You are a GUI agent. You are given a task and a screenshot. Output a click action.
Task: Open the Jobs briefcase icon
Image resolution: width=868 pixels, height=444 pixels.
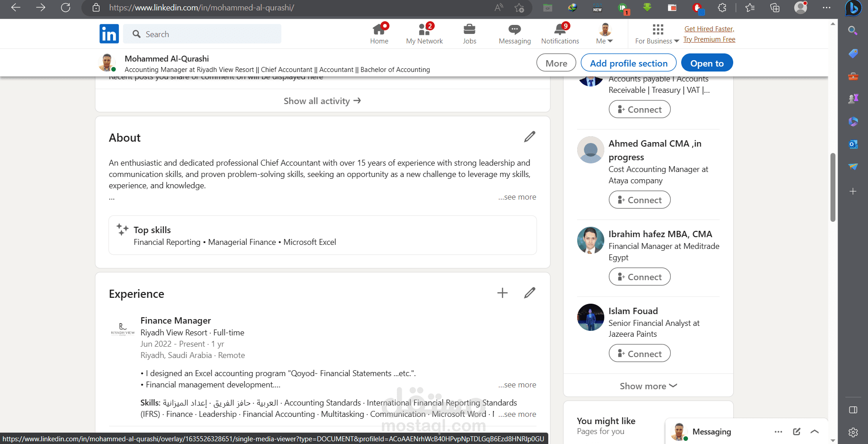coord(470,34)
